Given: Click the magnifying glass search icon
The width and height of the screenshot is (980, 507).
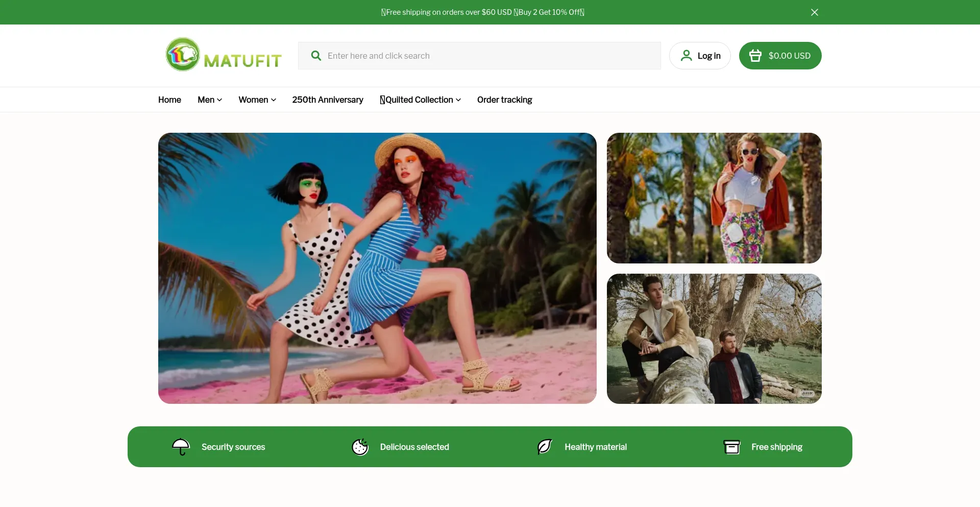Looking at the screenshot, I should tap(316, 56).
